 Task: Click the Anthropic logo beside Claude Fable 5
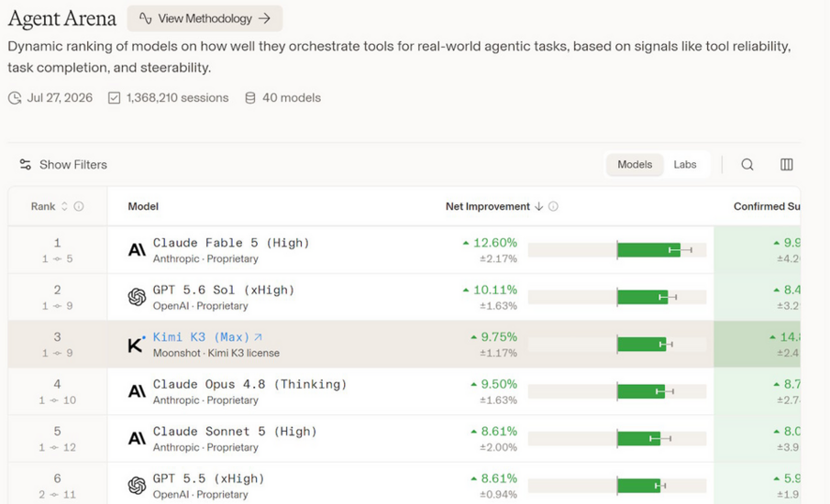tap(137, 249)
